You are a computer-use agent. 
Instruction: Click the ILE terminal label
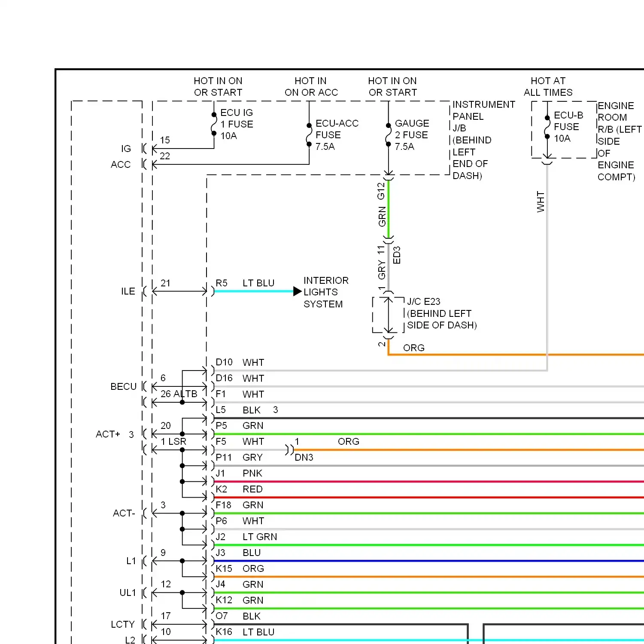pyautogui.click(x=128, y=291)
